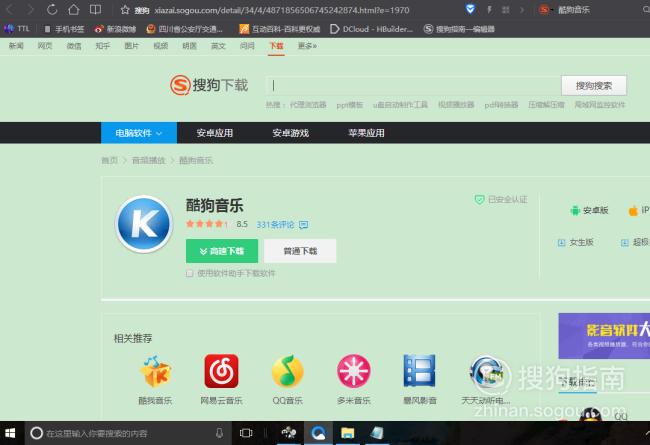Go to 图片 in the Sogou navigation
Screen dimensions: 650x445
click(131, 46)
